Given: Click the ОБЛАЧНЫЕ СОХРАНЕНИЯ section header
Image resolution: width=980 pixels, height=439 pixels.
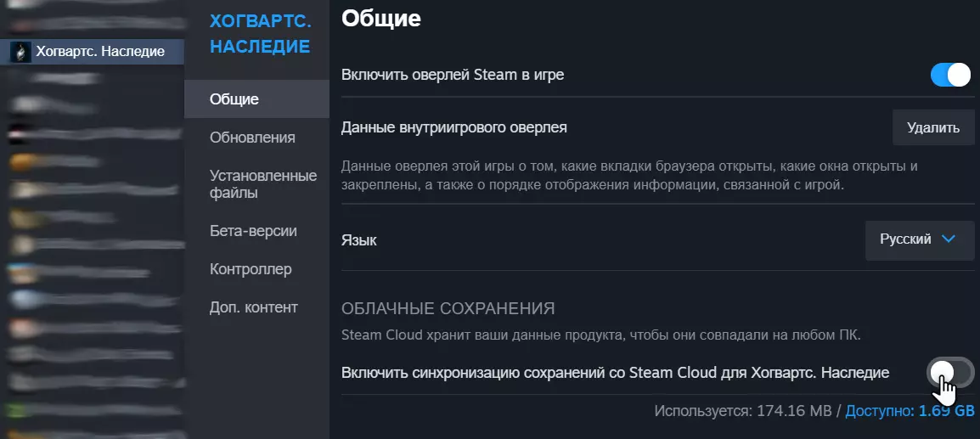Looking at the screenshot, I should [448, 308].
